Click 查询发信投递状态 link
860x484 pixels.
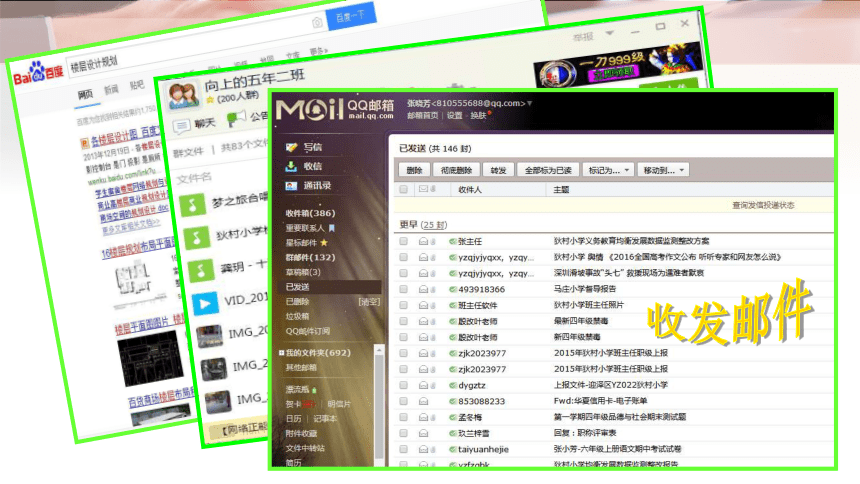click(x=763, y=205)
